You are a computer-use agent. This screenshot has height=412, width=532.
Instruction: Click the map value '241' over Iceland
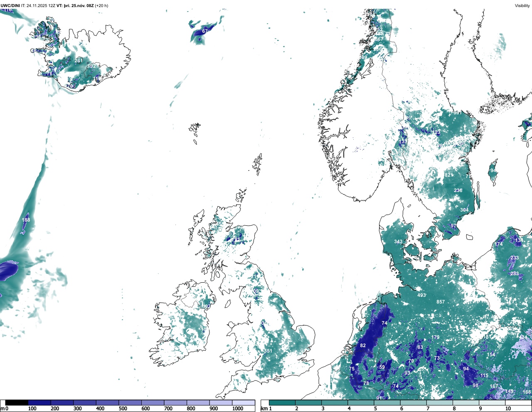(x=79, y=61)
